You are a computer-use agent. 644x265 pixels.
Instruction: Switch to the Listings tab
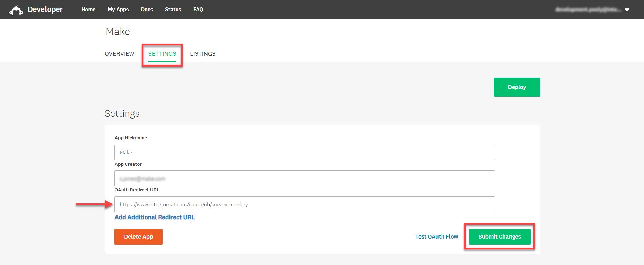[x=203, y=54]
